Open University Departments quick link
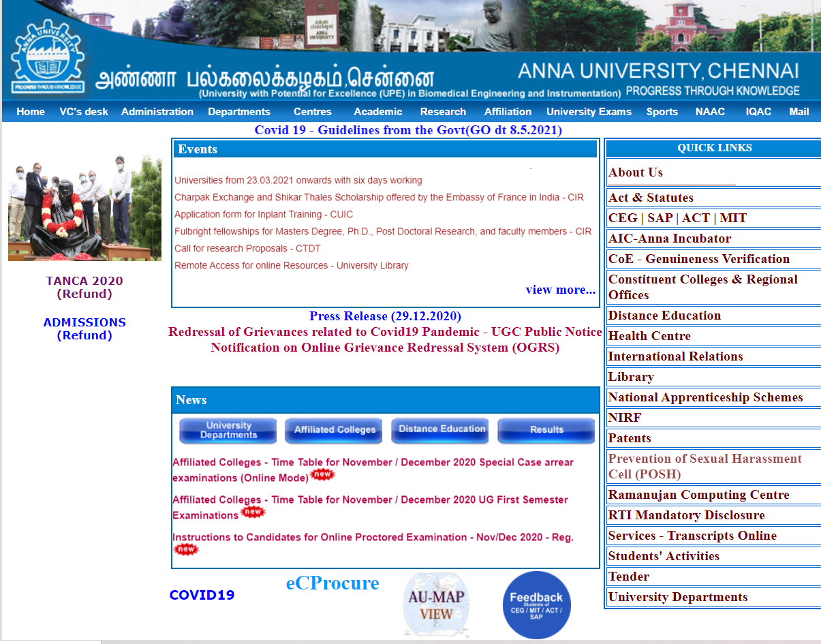This screenshot has width=821, height=644. coord(678,597)
